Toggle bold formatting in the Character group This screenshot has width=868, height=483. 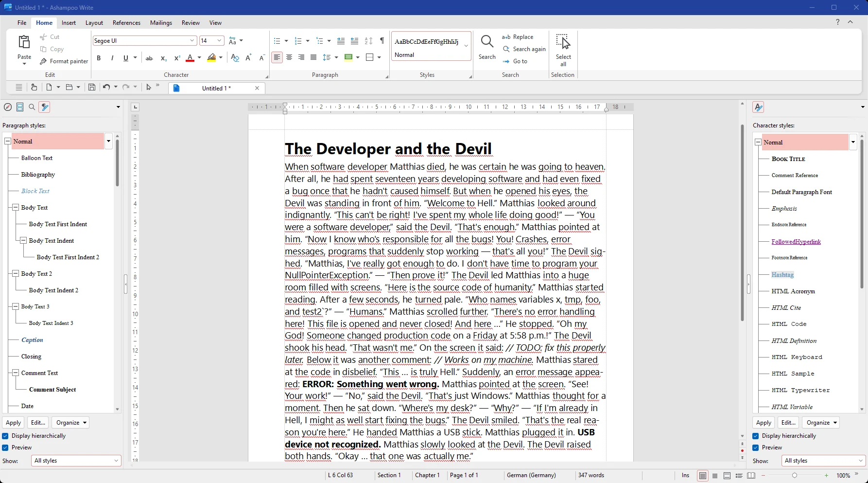[x=99, y=58]
